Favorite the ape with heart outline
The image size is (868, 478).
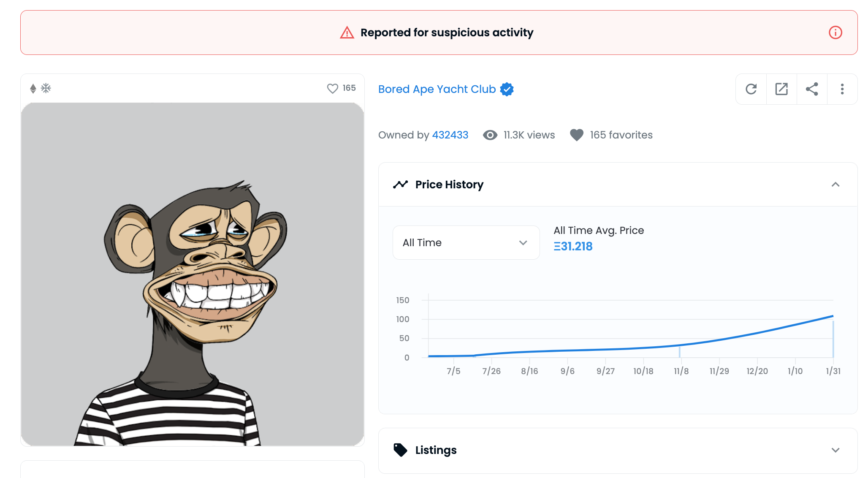333,88
